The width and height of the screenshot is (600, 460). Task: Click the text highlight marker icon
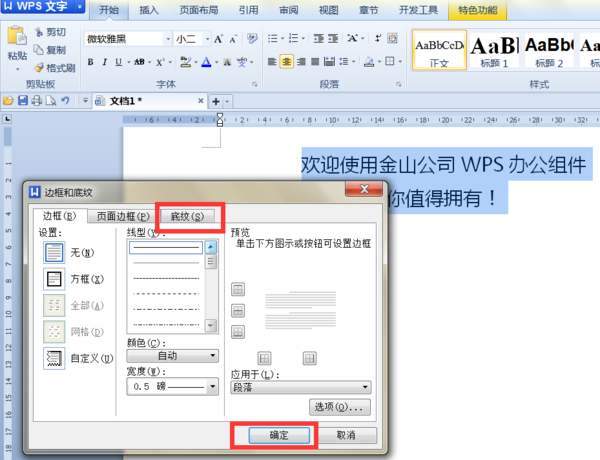click(x=186, y=62)
